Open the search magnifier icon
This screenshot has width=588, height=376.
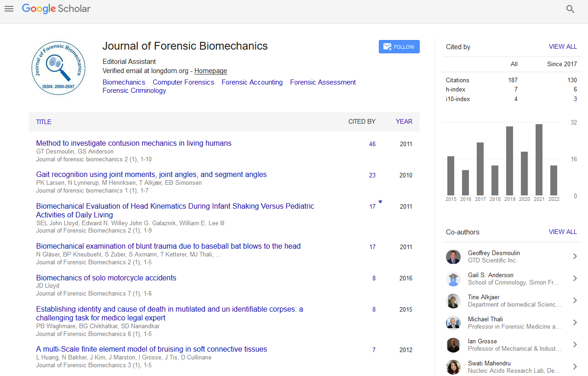pyautogui.click(x=571, y=9)
